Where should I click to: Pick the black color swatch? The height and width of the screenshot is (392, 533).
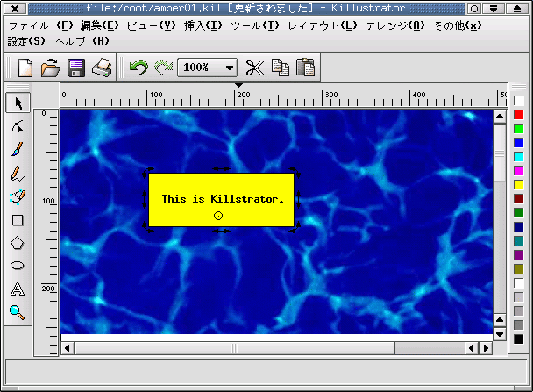pyautogui.click(x=518, y=339)
